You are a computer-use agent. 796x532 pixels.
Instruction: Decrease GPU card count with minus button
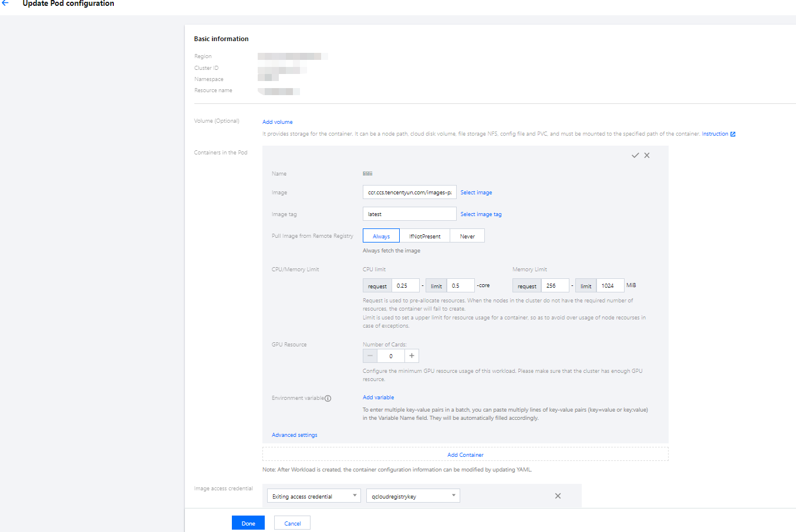tap(370, 356)
